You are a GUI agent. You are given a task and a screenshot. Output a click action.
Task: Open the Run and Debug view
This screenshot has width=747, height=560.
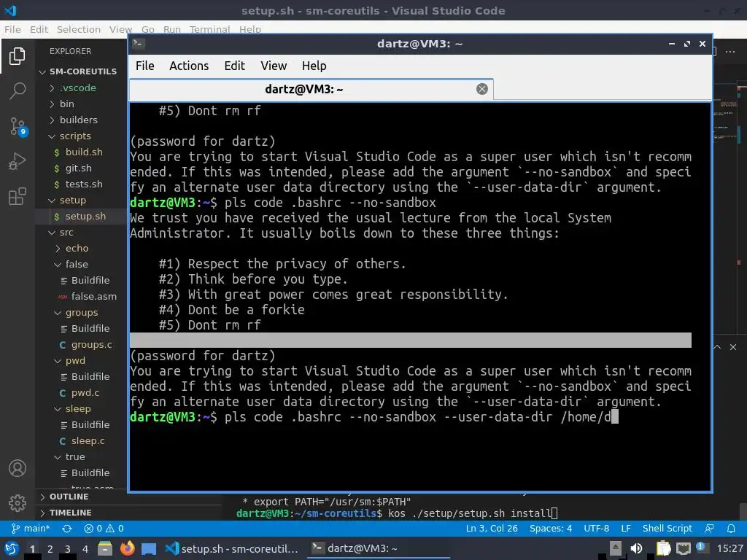tap(18, 161)
